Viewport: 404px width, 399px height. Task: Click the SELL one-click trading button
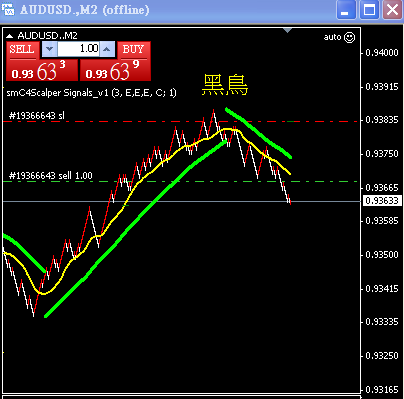pos(22,50)
